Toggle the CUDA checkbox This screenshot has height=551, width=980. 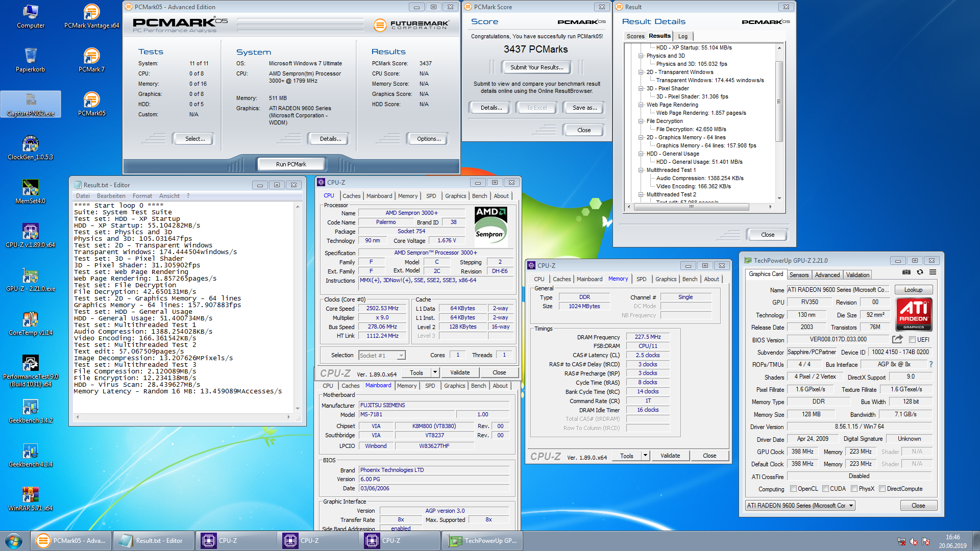point(825,489)
